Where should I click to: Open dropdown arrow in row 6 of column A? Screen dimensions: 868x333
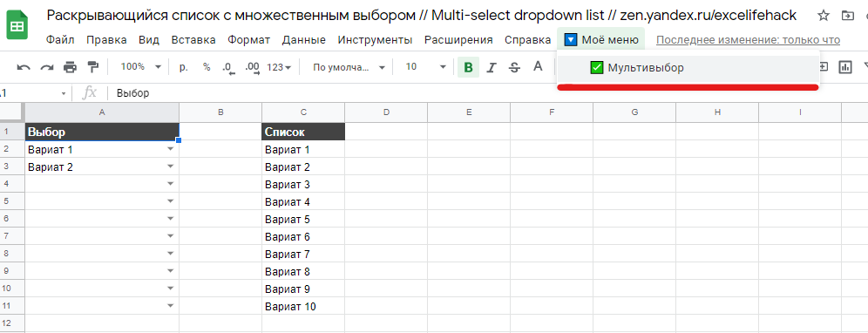(x=170, y=219)
